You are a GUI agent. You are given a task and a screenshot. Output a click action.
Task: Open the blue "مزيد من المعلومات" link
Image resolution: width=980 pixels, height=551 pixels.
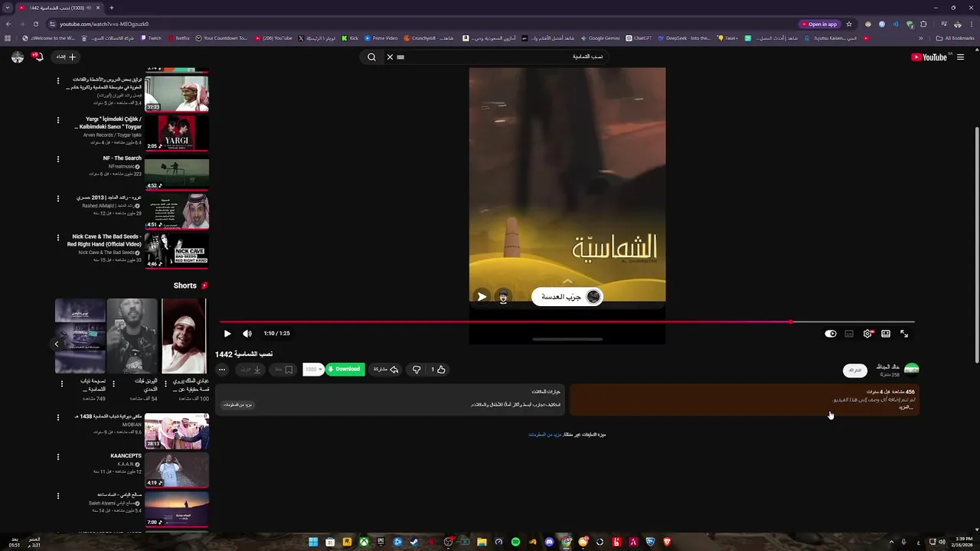pos(545,435)
